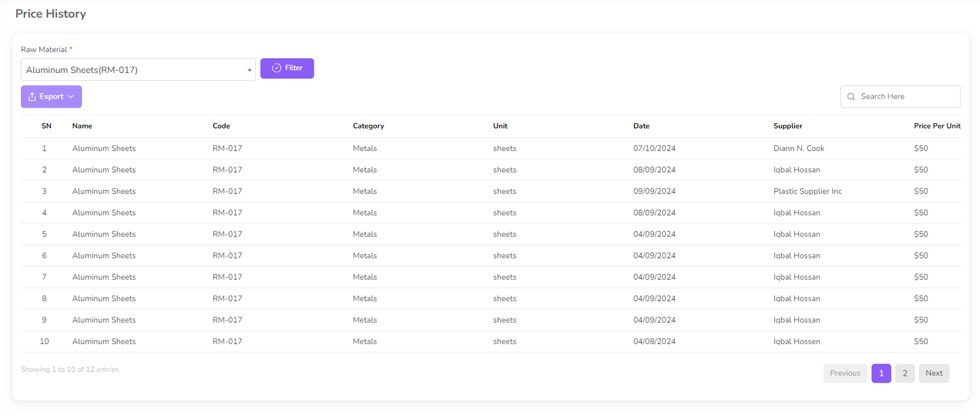980x417 pixels.
Task: Click the dropdown arrow in Raw Material field
Action: point(249,70)
